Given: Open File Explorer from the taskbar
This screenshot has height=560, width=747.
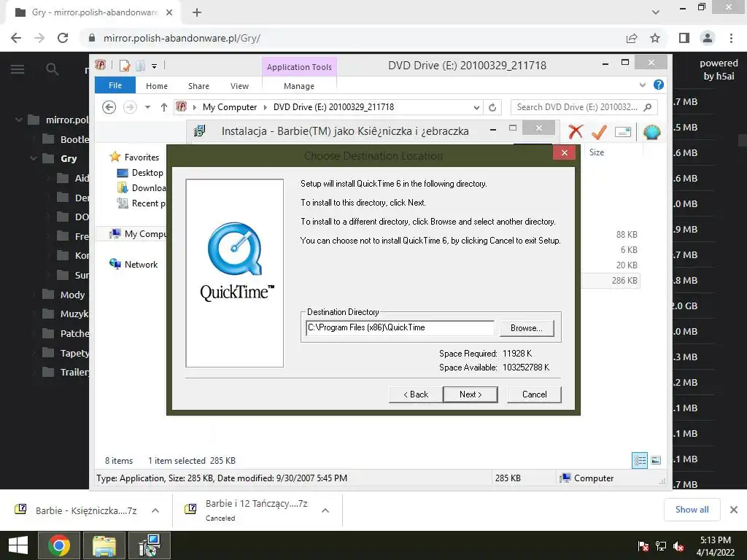Looking at the screenshot, I should 104,545.
